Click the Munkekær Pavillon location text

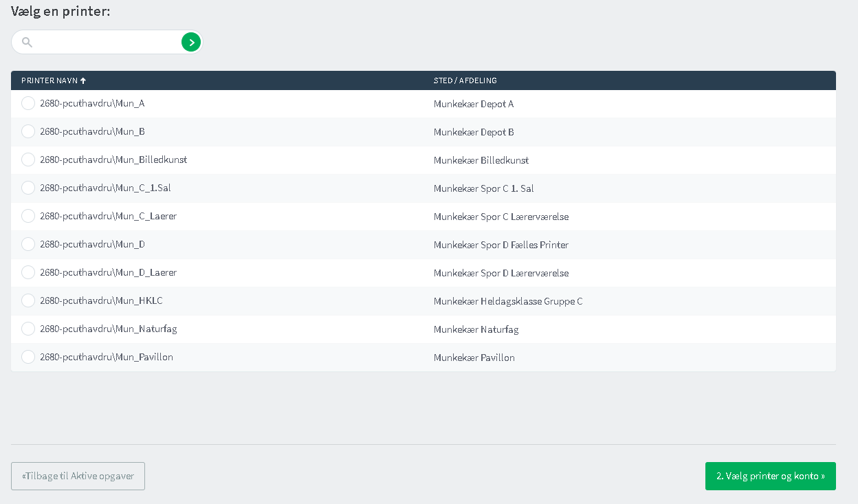click(x=474, y=358)
